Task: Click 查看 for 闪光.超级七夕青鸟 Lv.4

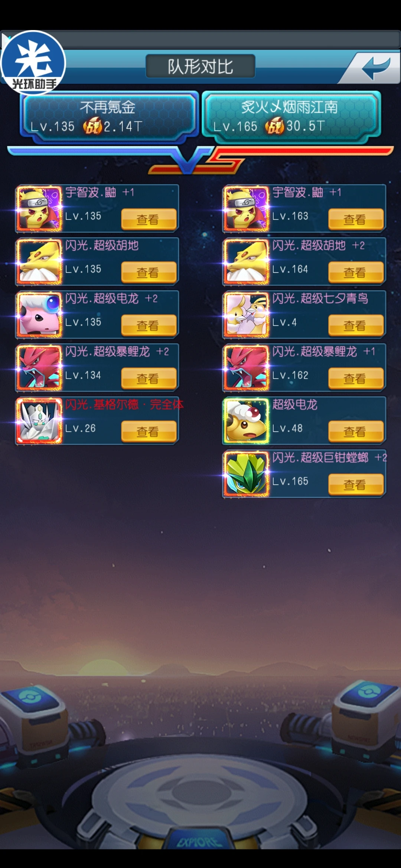Action: tap(356, 325)
